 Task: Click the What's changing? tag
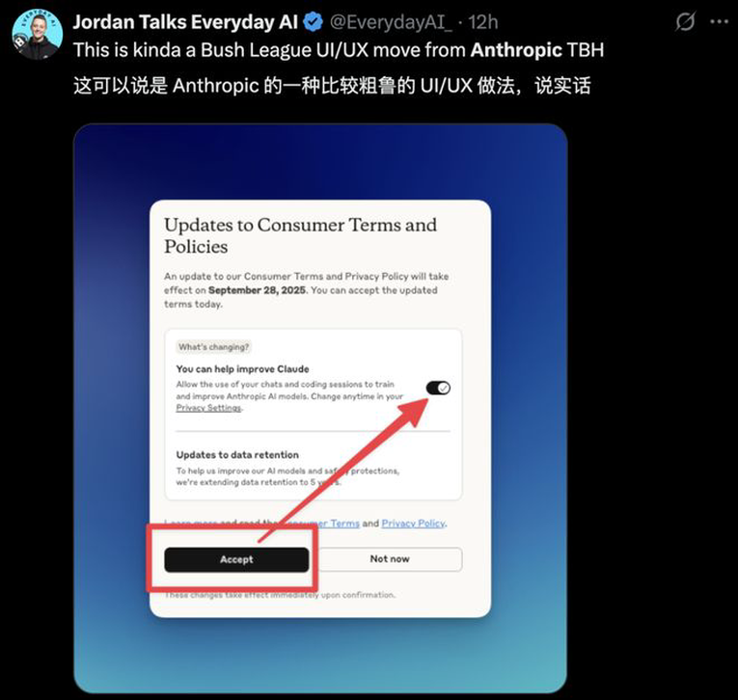click(213, 347)
